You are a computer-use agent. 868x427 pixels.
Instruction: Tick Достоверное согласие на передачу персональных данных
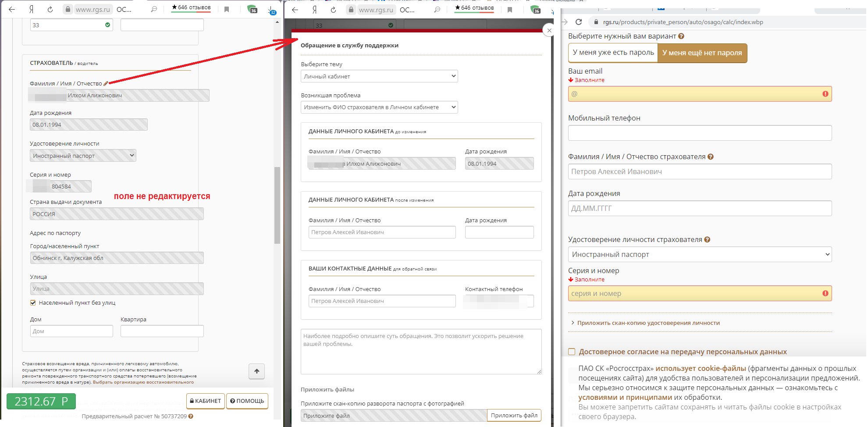pos(572,352)
